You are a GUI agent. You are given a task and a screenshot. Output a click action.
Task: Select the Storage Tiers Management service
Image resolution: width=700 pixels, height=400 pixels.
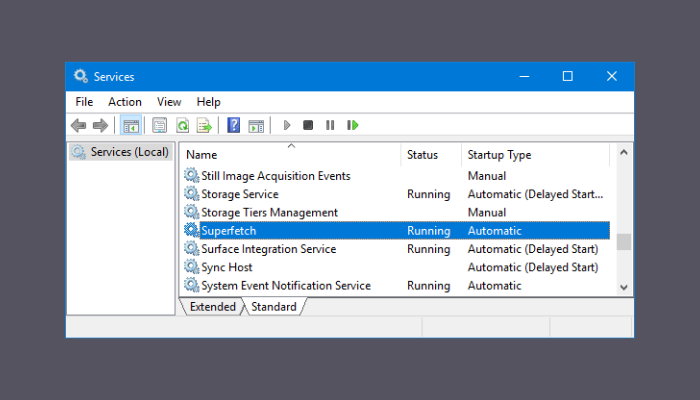(x=269, y=212)
